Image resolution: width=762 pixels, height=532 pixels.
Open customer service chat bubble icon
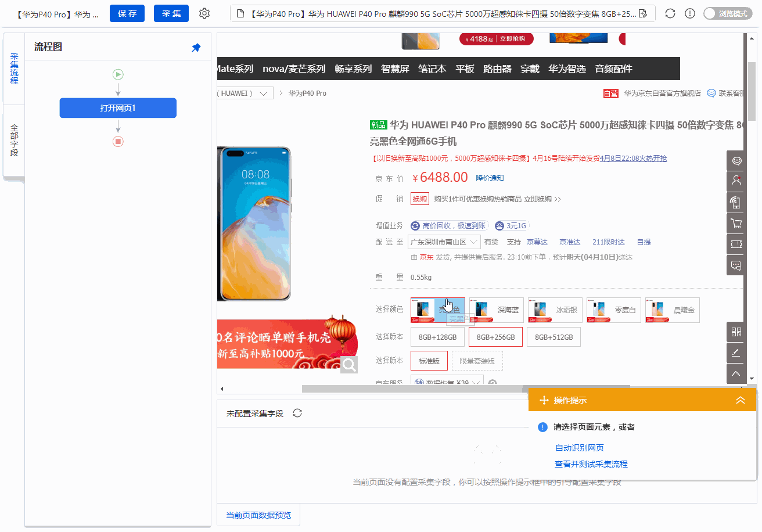pos(736,160)
